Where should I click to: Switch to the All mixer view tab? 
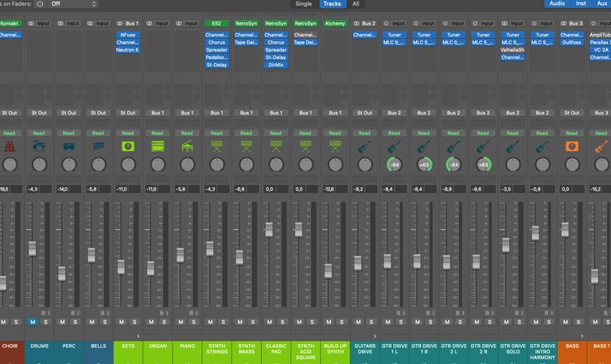click(355, 4)
